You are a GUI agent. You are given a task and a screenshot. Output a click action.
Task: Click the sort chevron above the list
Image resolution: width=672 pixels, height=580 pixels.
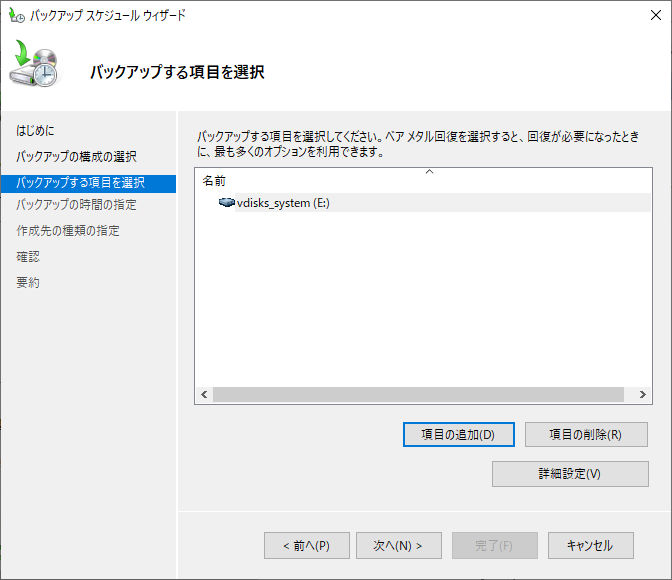coord(429,171)
